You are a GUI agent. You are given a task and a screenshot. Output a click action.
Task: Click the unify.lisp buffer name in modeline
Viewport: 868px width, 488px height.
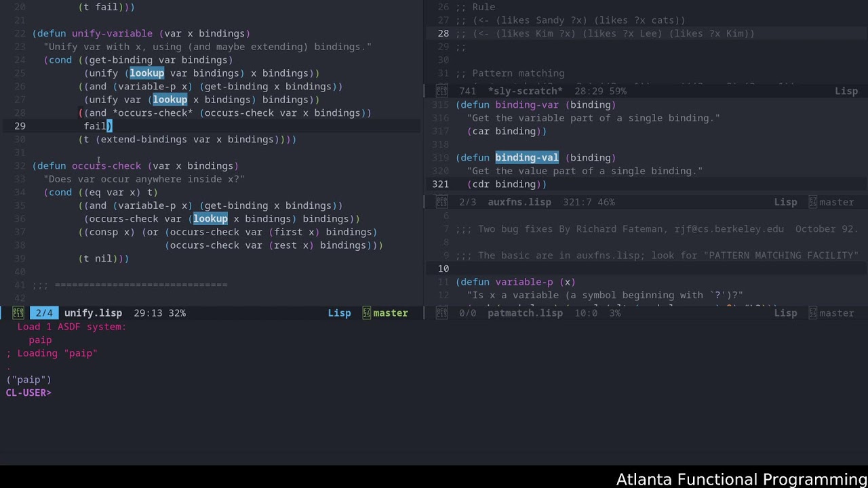click(93, 313)
